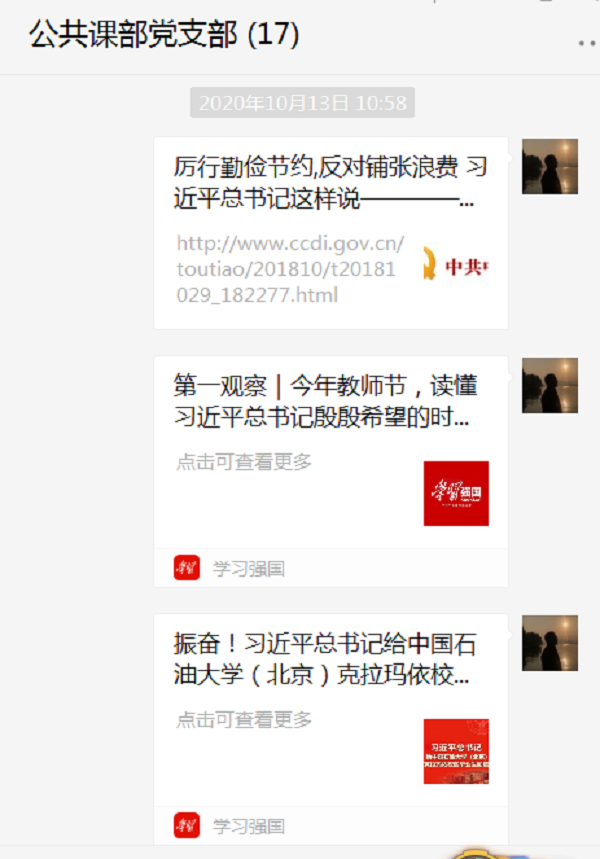600x859 pixels.
Task: Click the 学习强国 source label under third card
Action: click(249, 826)
